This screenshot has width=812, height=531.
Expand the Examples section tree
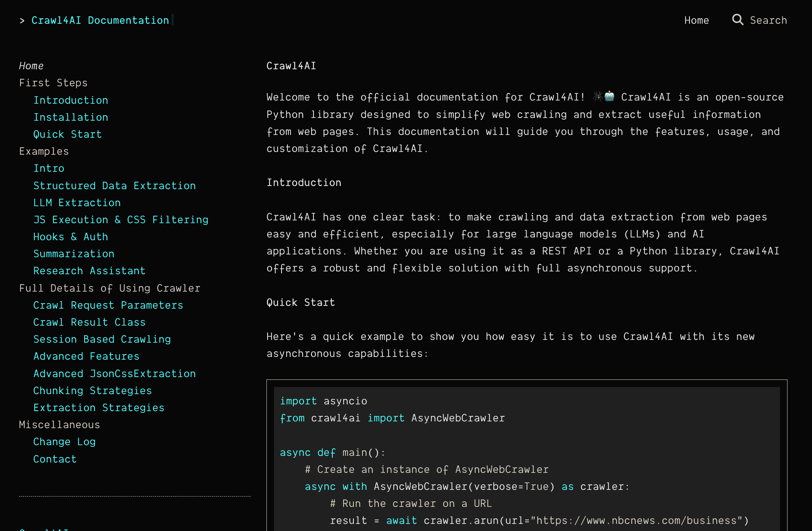click(x=43, y=151)
